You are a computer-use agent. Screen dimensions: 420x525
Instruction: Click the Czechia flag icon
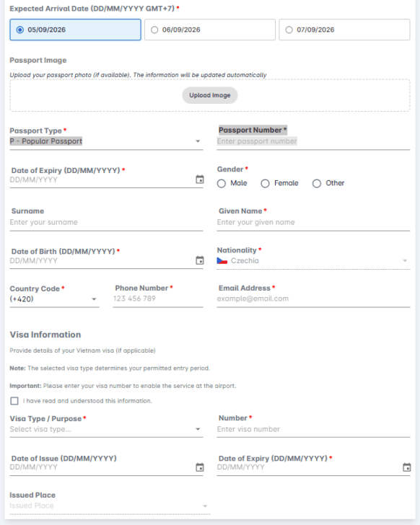coord(222,260)
